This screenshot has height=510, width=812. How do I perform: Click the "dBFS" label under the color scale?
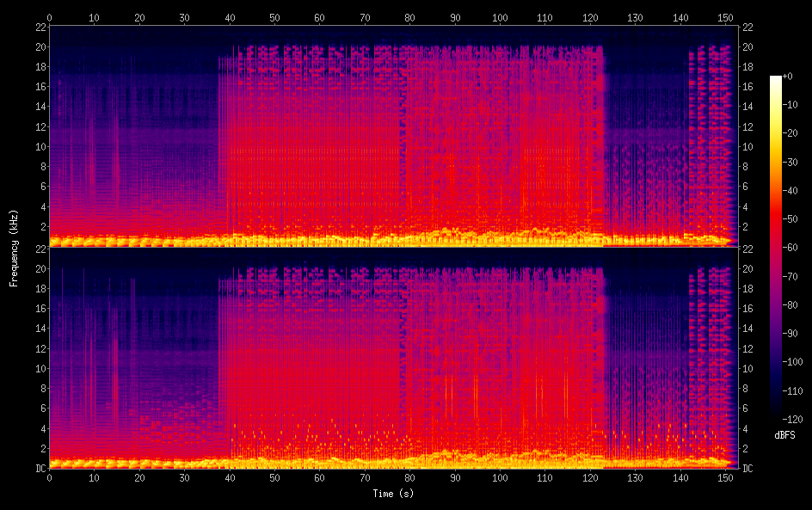[784, 435]
